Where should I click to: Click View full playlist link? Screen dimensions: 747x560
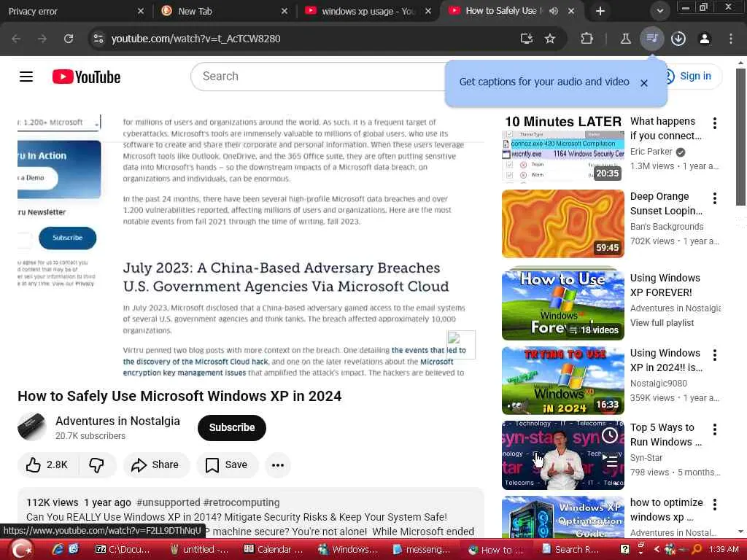point(662,323)
